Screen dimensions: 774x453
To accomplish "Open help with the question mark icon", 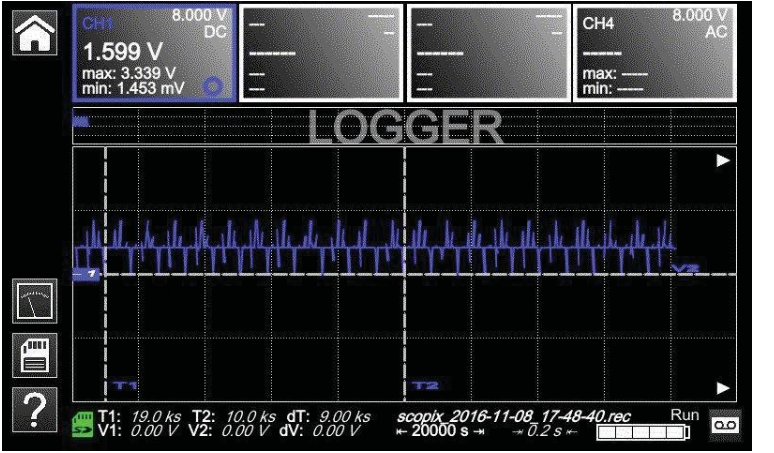I will coord(33,411).
